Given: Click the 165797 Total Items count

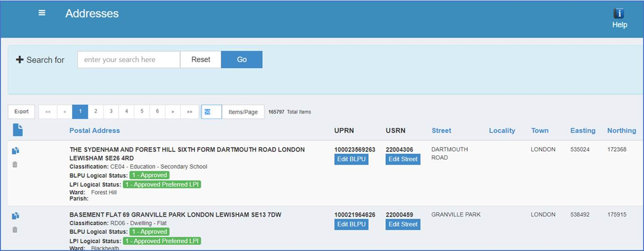Looking at the screenshot, I should [x=290, y=112].
